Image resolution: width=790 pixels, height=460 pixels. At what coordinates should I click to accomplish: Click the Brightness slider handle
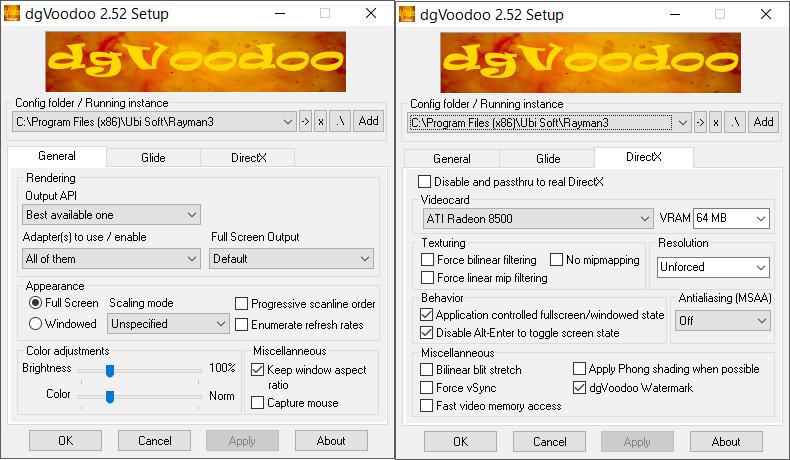[x=110, y=371]
